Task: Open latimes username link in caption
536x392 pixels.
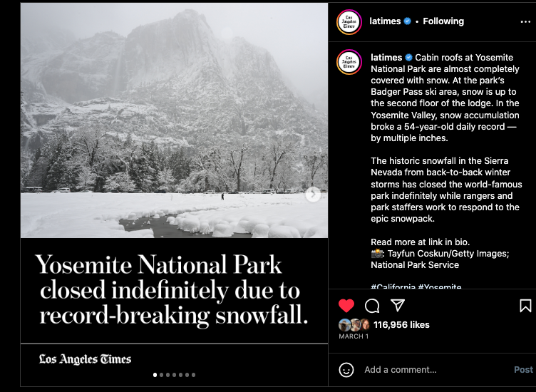Action: pos(386,58)
